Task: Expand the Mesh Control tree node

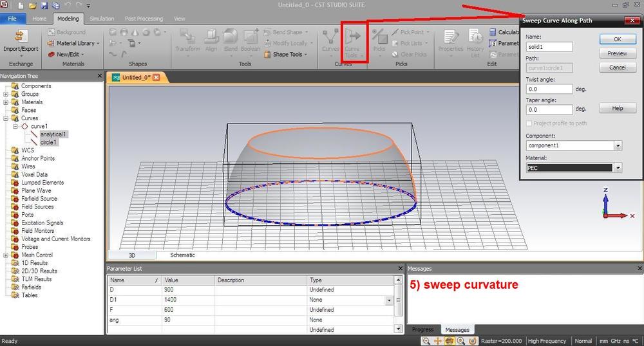Action: click(x=6, y=255)
